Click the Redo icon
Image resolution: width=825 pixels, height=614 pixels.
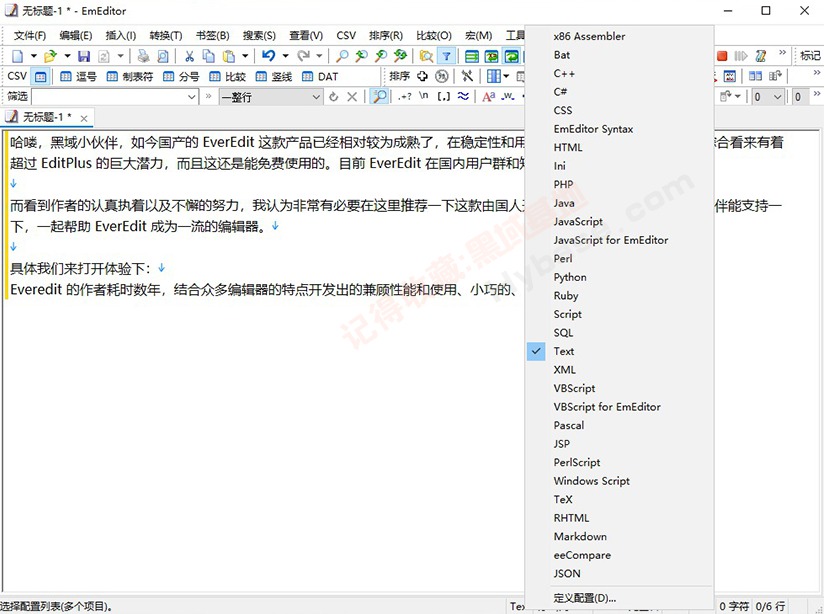pyautogui.click(x=303, y=56)
